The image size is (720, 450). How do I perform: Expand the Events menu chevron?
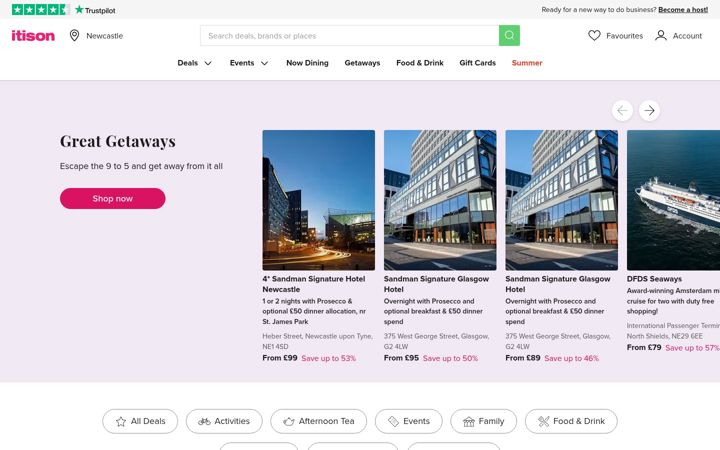(x=264, y=63)
